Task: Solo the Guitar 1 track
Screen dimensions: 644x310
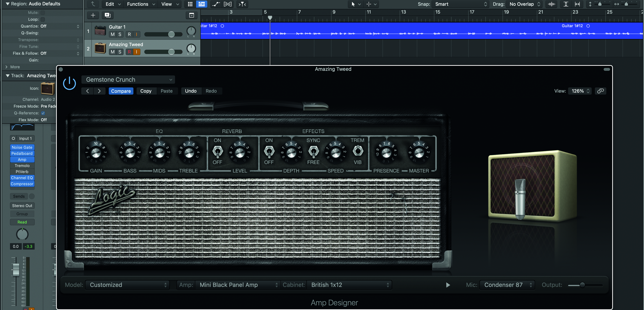Action: pos(120,34)
